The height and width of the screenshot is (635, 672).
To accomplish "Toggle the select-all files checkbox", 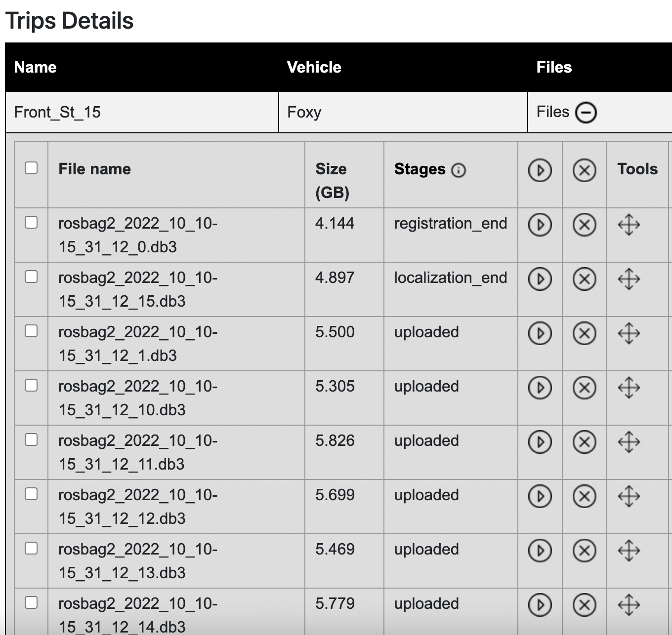I will click(x=31, y=168).
